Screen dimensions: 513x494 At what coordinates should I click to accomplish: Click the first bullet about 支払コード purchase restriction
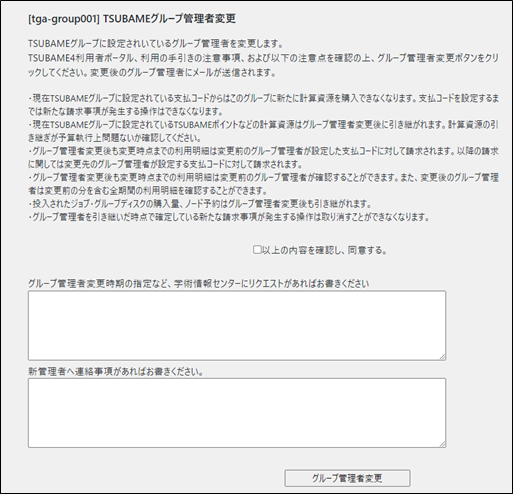[x=263, y=104]
